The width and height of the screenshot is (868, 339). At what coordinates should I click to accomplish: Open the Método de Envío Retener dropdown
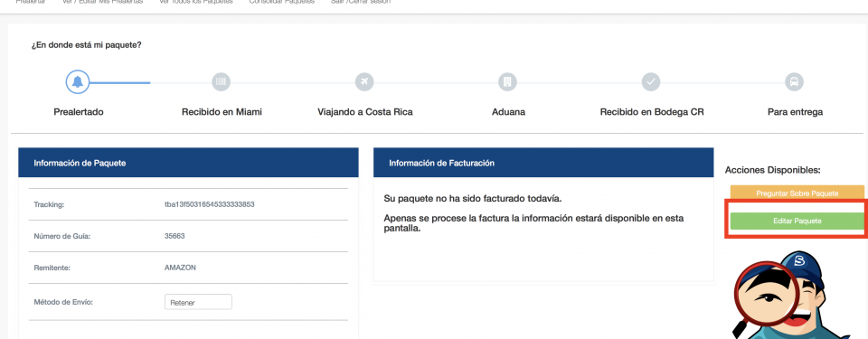(198, 303)
